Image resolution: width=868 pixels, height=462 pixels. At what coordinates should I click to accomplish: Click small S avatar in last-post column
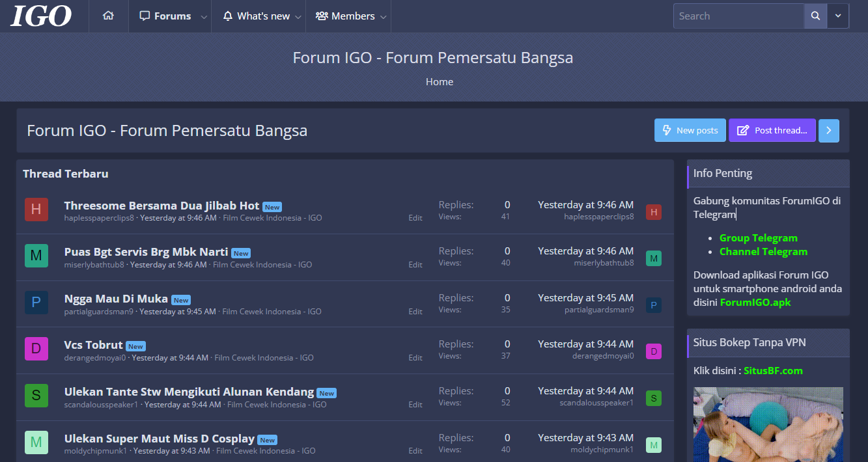tap(654, 398)
